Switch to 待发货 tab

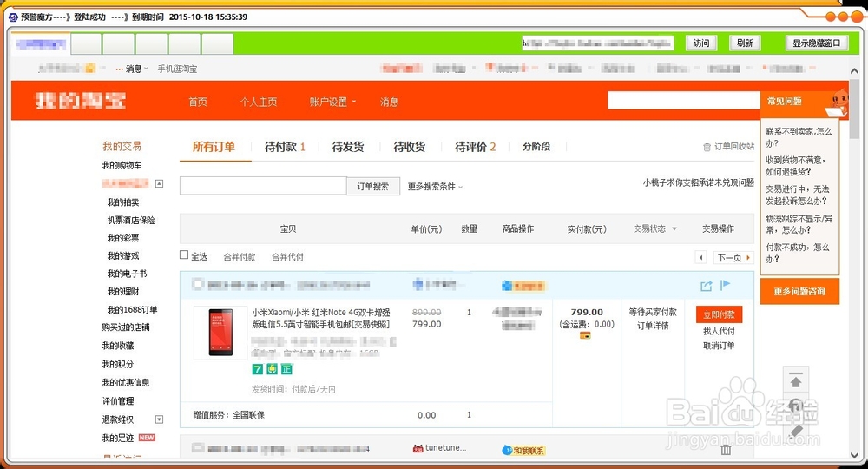click(348, 147)
